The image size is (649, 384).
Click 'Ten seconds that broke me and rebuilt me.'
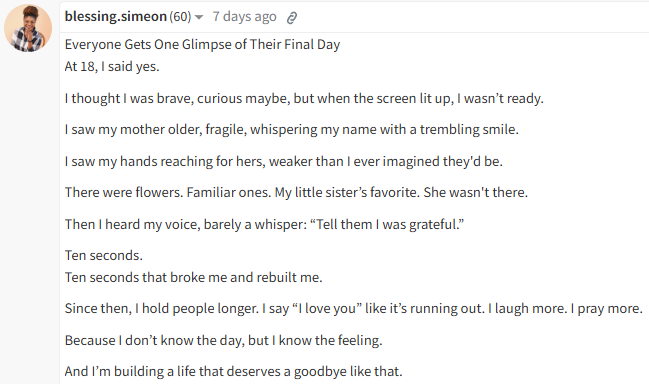pyautogui.click(x=193, y=277)
